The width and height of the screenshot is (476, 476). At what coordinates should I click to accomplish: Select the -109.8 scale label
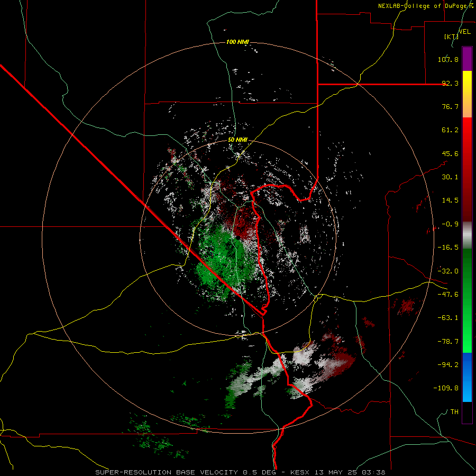446,388
